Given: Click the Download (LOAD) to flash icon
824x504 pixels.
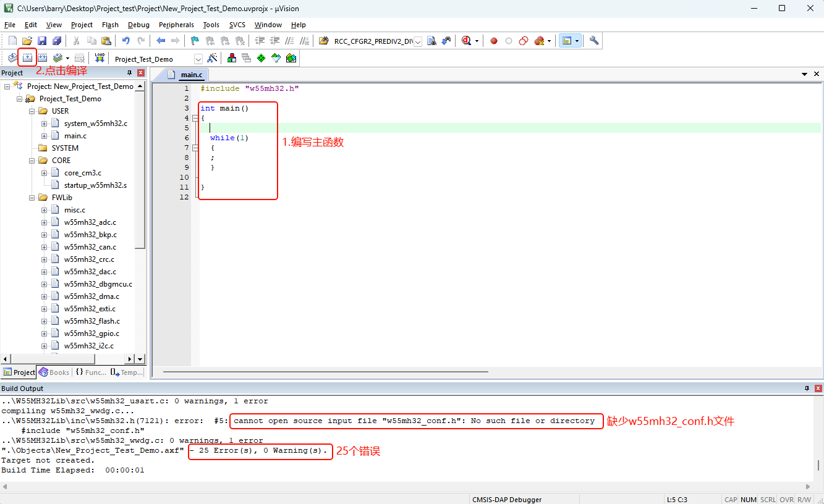Looking at the screenshot, I should pyautogui.click(x=100, y=58).
